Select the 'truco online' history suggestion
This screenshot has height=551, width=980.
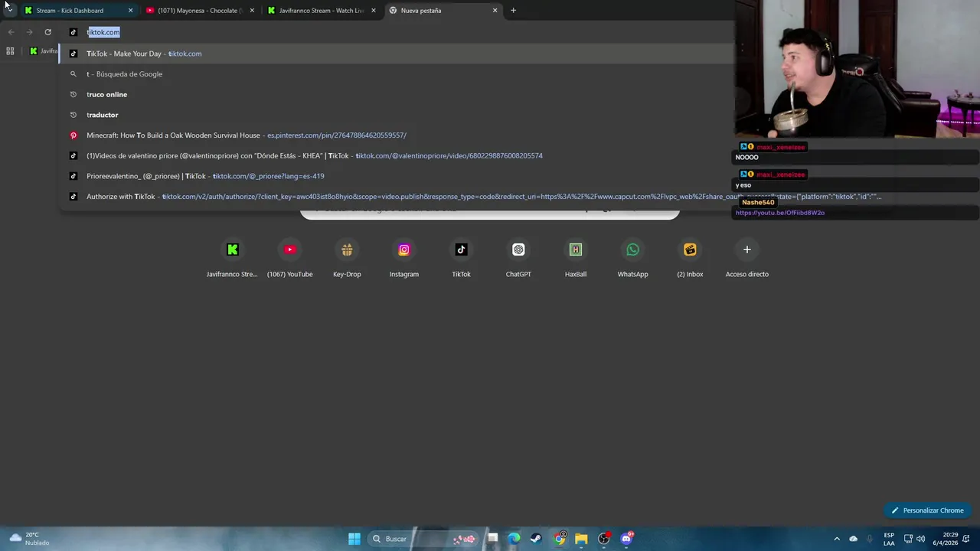click(x=397, y=94)
